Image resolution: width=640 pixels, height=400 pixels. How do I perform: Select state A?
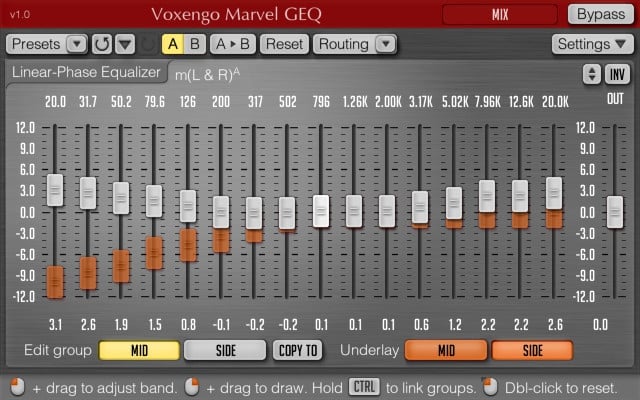click(x=173, y=44)
